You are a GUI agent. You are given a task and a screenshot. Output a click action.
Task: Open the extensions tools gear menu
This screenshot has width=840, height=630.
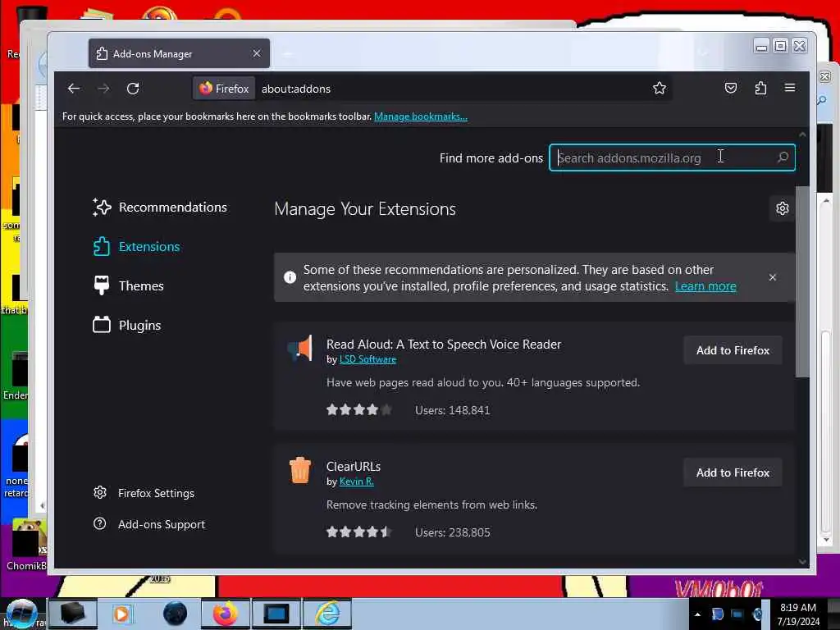[782, 208]
